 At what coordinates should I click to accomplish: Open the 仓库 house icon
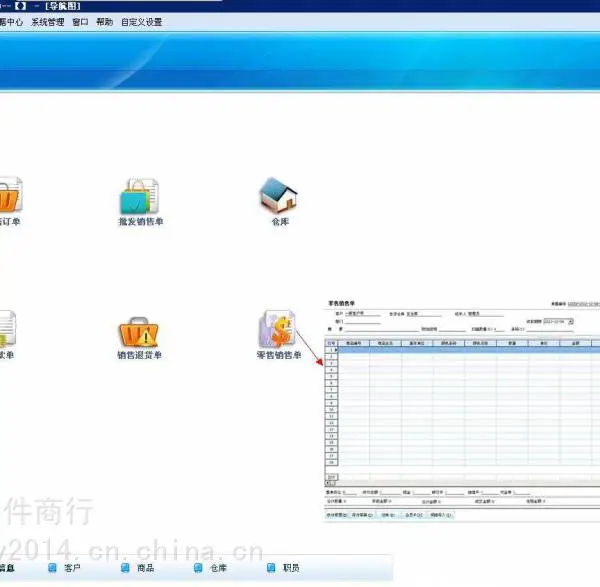(x=279, y=196)
